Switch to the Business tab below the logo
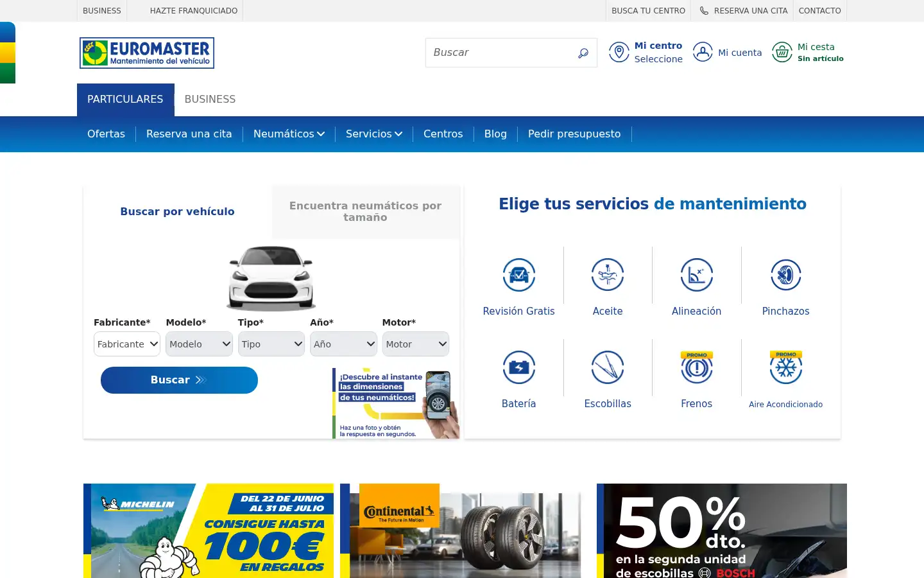The height and width of the screenshot is (578, 924). click(210, 100)
